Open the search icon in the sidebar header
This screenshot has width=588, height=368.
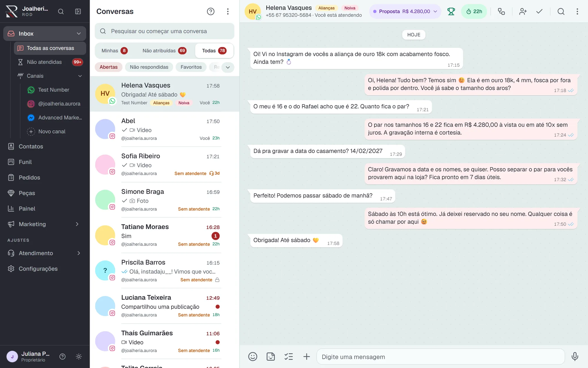61,11
